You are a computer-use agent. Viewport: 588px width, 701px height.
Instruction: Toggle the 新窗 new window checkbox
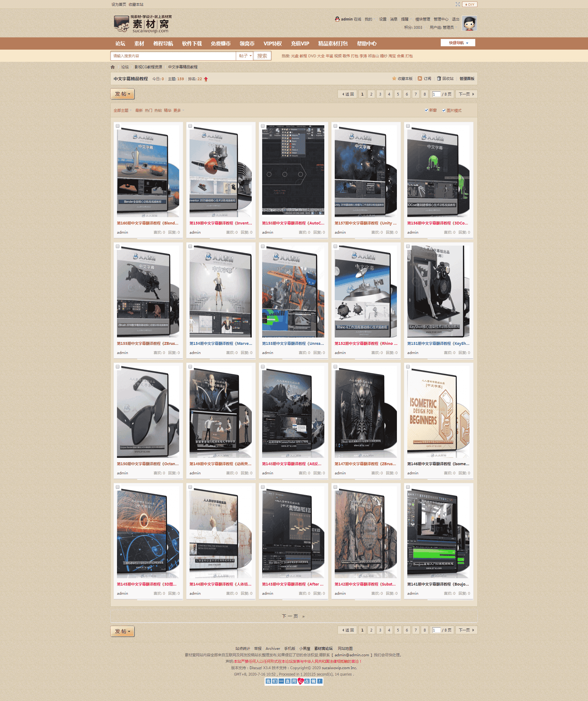click(x=426, y=110)
